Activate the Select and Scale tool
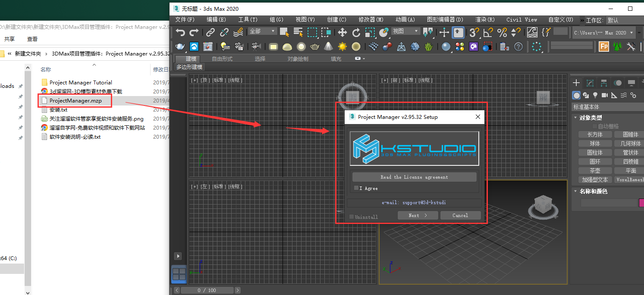The width and height of the screenshot is (644, 295). tap(370, 32)
